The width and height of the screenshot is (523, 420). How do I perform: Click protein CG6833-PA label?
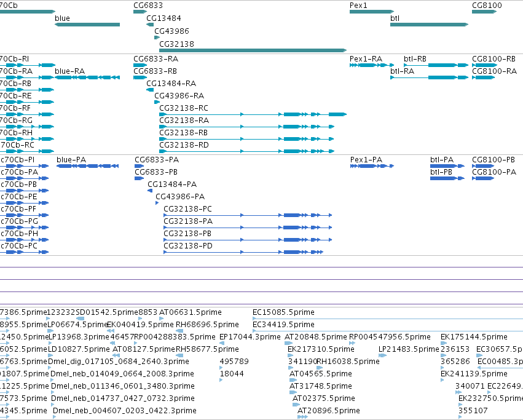[157, 160]
